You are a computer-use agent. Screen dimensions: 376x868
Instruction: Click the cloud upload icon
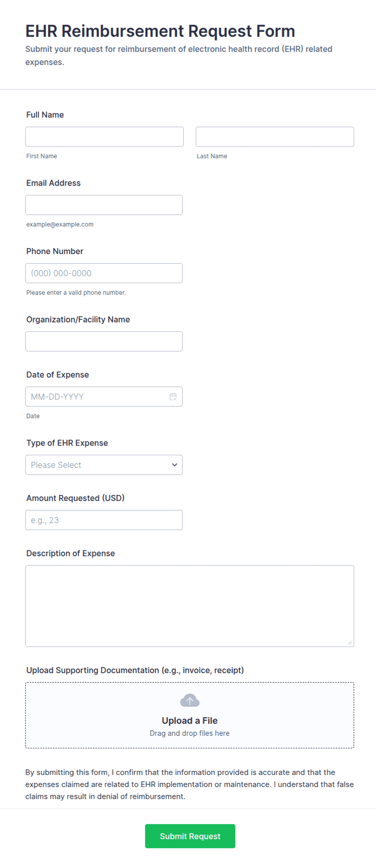tap(190, 700)
